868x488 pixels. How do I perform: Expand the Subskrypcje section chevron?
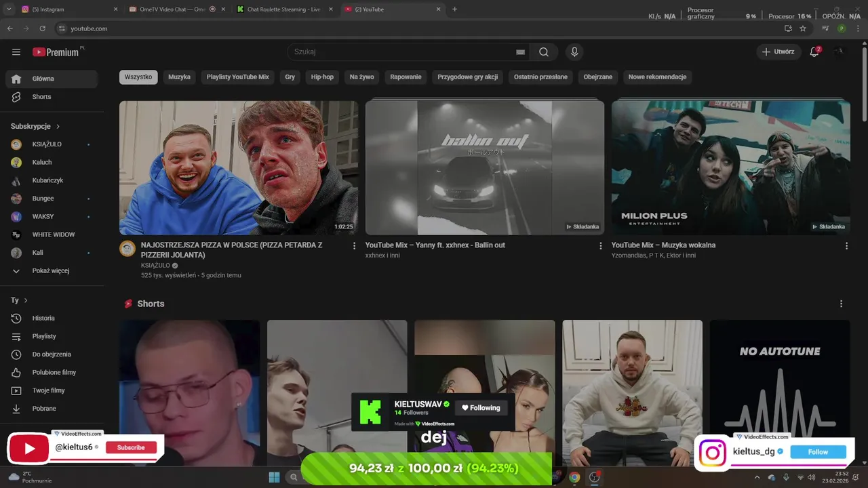point(58,127)
